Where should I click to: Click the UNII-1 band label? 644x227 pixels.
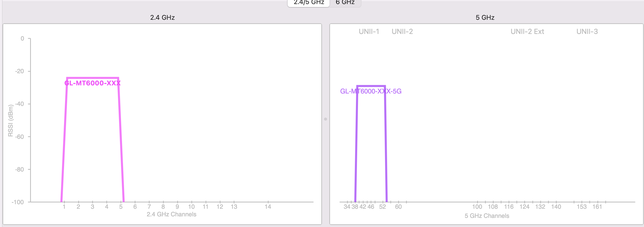(x=369, y=32)
